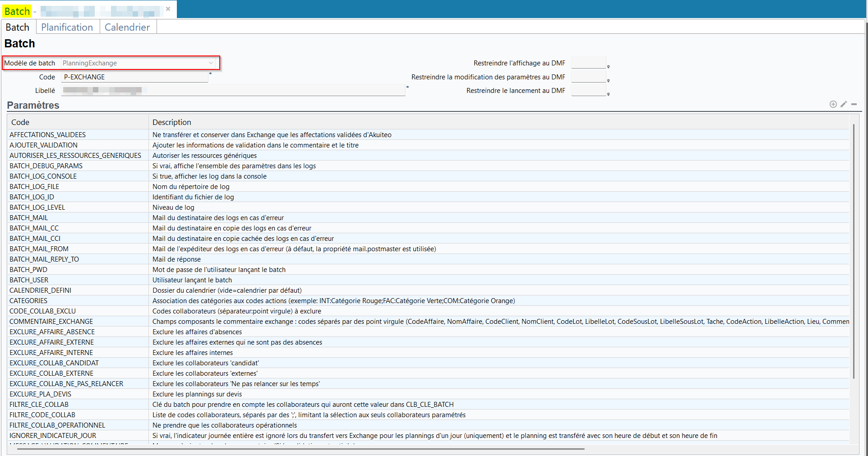The image size is (868, 456).
Task: Click the Code input field P-EXCHANGE
Action: click(134, 77)
